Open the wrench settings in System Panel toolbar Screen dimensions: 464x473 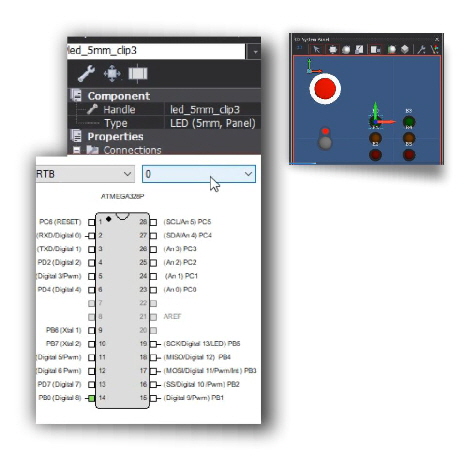(x=421, y=50)
